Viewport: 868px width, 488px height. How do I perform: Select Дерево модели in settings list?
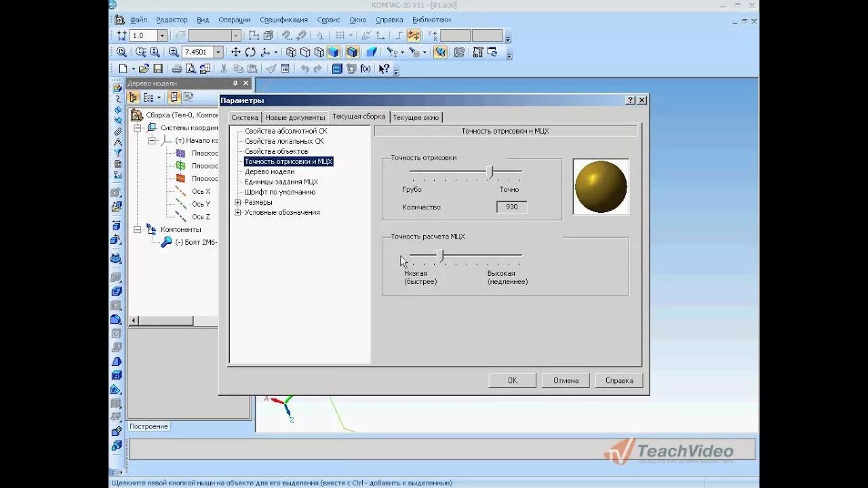[269, 171]
